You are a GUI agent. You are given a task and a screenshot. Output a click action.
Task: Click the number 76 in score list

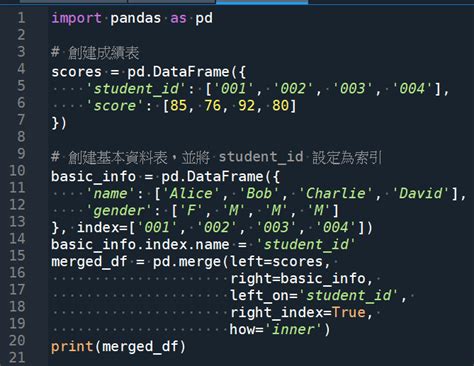[x=212, y=106]
